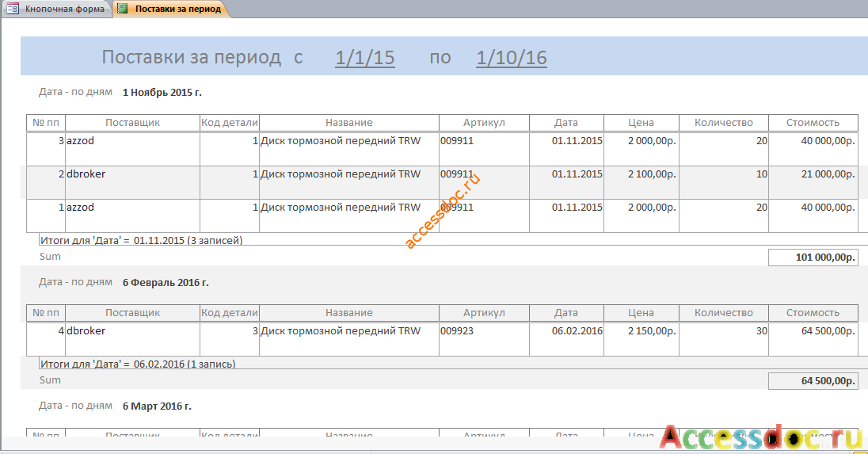Click cost 21 000,00р. cell
The height and width of the screenshot is (454, 868).
pos(813,182)
